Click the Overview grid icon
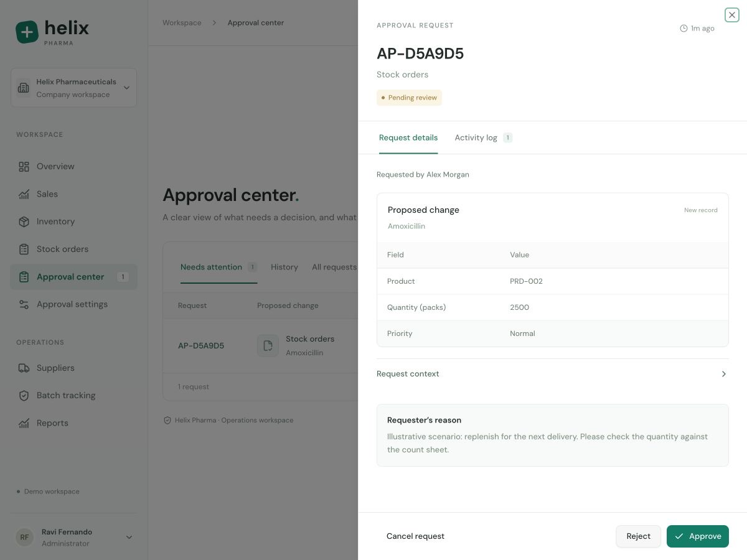 click(24, 167)
